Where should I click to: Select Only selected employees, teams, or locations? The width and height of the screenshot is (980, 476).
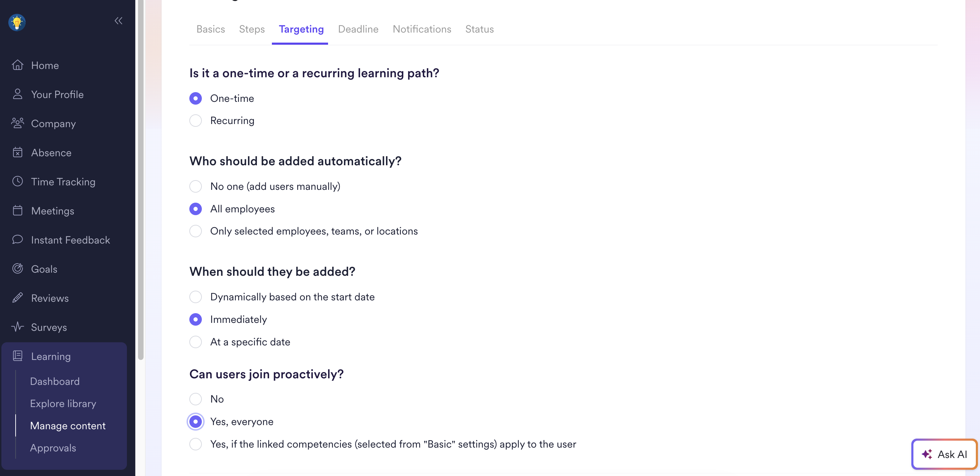coord(196,231)
